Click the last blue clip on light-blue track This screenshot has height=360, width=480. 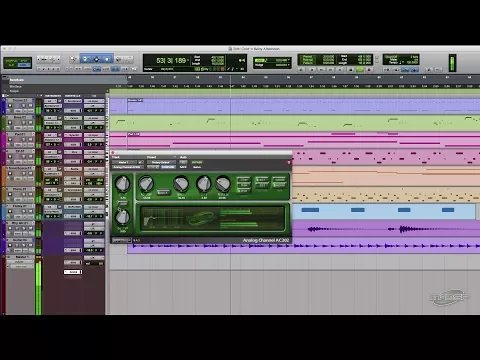pos(448,210)
